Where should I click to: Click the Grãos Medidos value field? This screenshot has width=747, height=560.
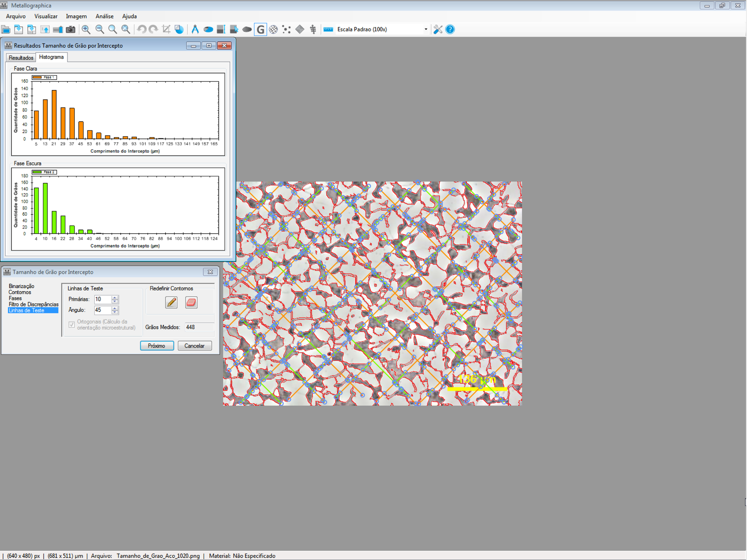[199, 327]
